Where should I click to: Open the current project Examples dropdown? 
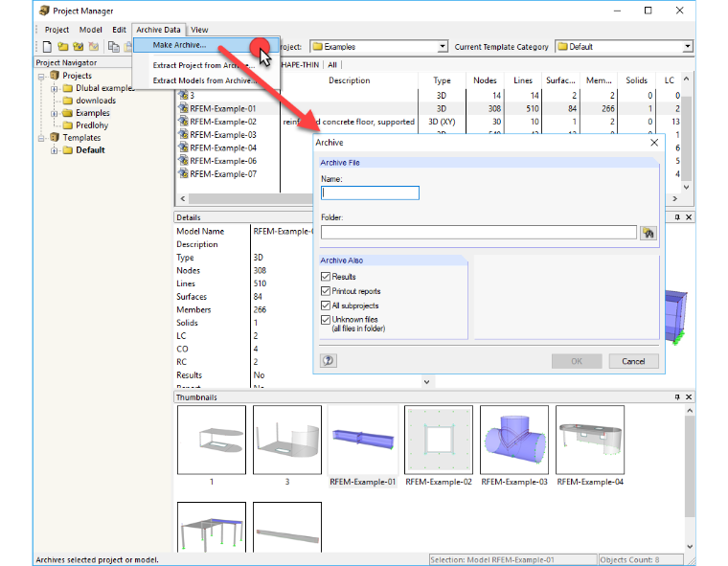(443, 46)
